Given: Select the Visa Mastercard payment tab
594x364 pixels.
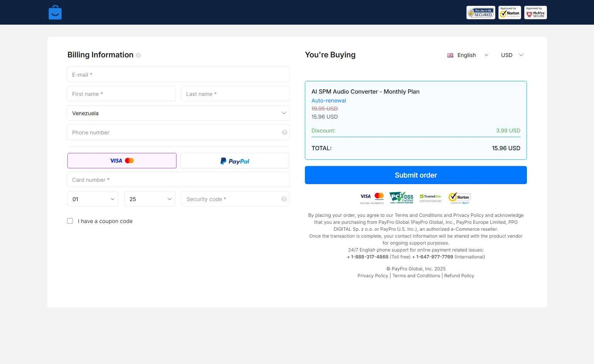Looking at the screenshot, I should [x=122, y=161].
